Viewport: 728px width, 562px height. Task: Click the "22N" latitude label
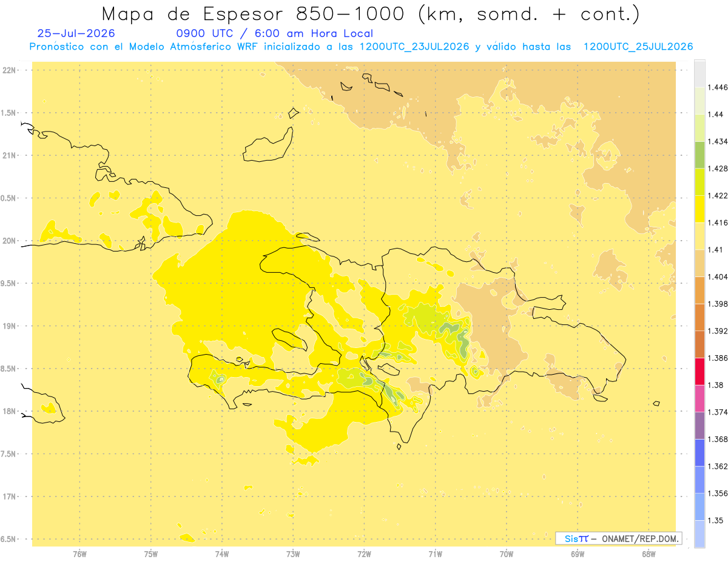pos(9,70)
